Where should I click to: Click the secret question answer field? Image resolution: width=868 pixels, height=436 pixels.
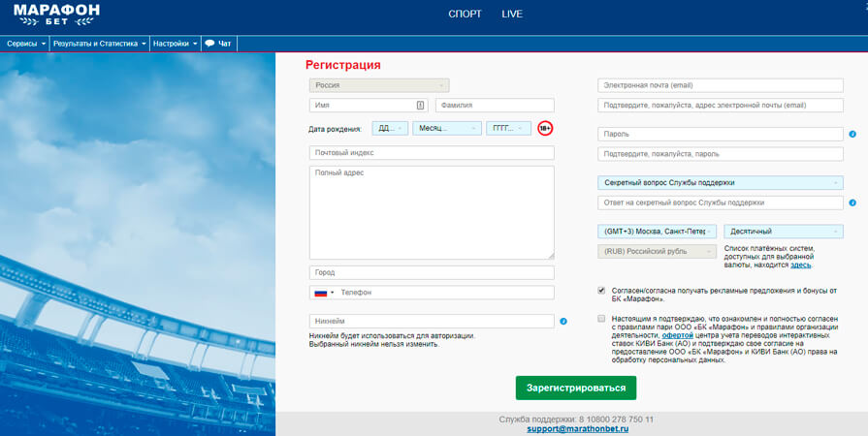pyautogui.click(x=721, y=203)
